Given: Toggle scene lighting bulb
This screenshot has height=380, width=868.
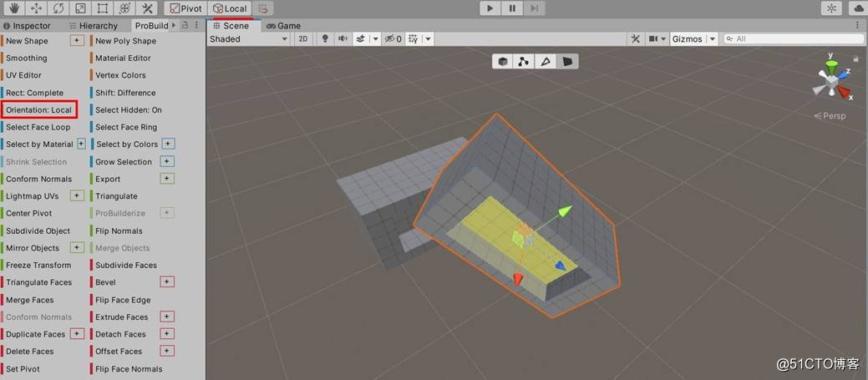Looking at the screenshot, I should coord(326,38).
